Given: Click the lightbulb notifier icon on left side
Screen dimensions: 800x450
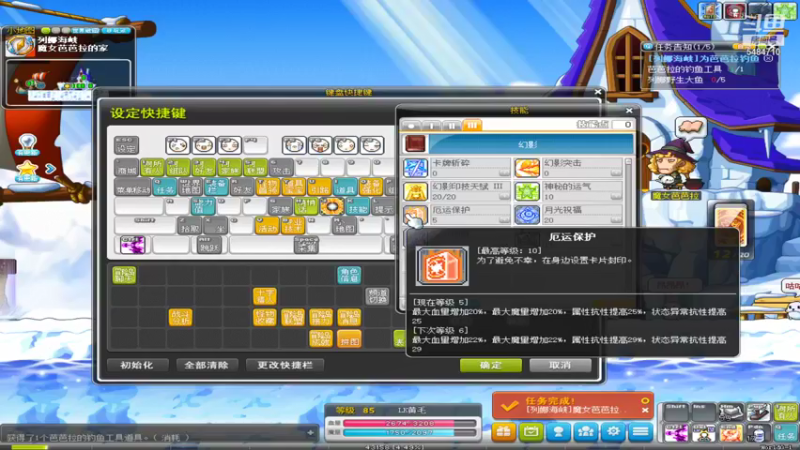Looking at the screenshot, I should (27, 144).
